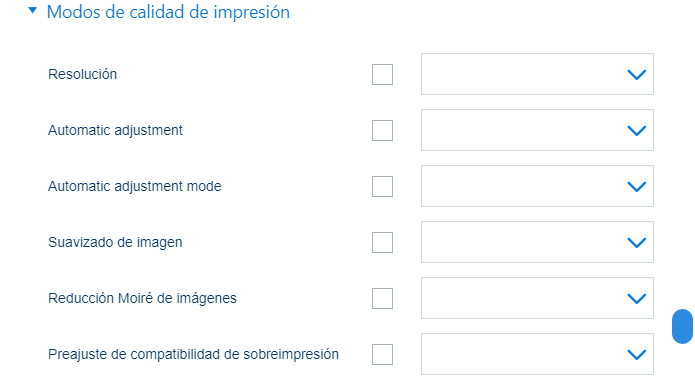Click the blue vertical scrollbar thumb
Screen dimensions: 695x382
tap(682, 327)
